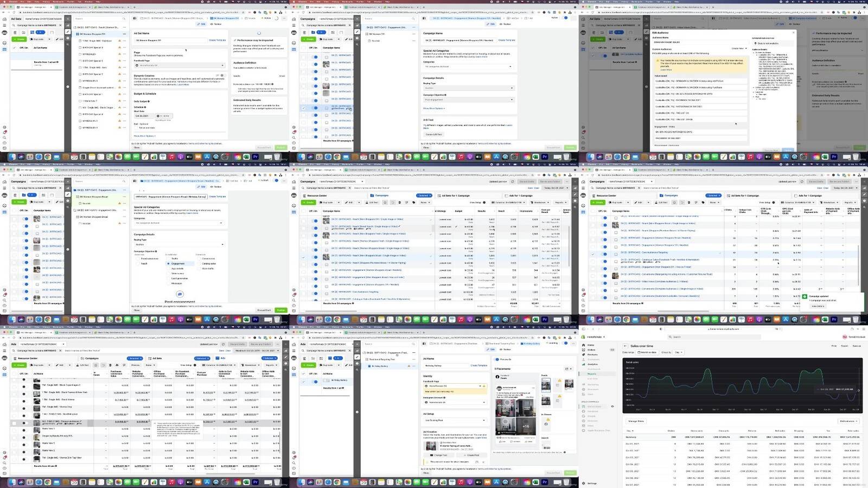Image resolution: width=868 pixels, height=488 pixels.
Task: Open Ads Manager home icon in top-left screenshot
Action: click(4, 18)
